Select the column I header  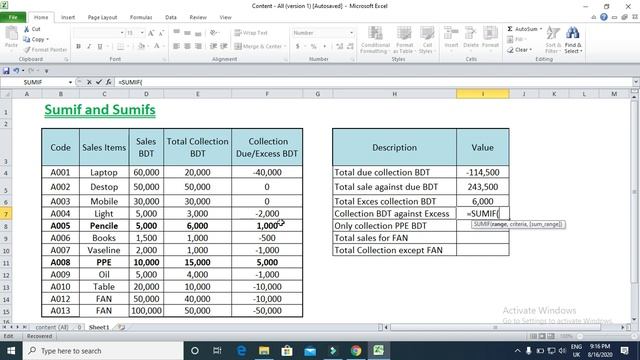[x=482, y=94]
